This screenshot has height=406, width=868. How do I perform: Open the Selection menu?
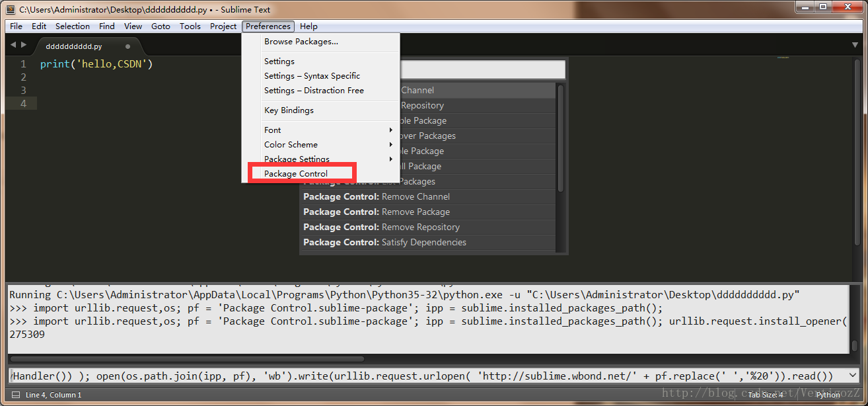pyautogui.click(x=73, y=26)
